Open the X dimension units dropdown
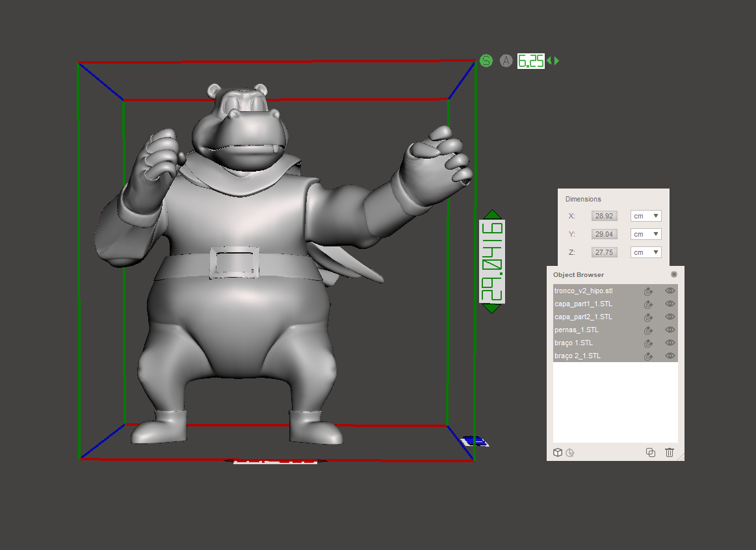Screen dimensions: 756x550 [x=645, y=215]
